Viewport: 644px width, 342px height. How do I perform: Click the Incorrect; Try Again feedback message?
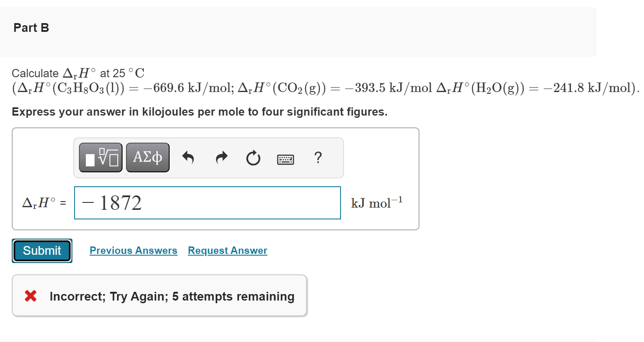pyautogui.click(x=172, y=296)
